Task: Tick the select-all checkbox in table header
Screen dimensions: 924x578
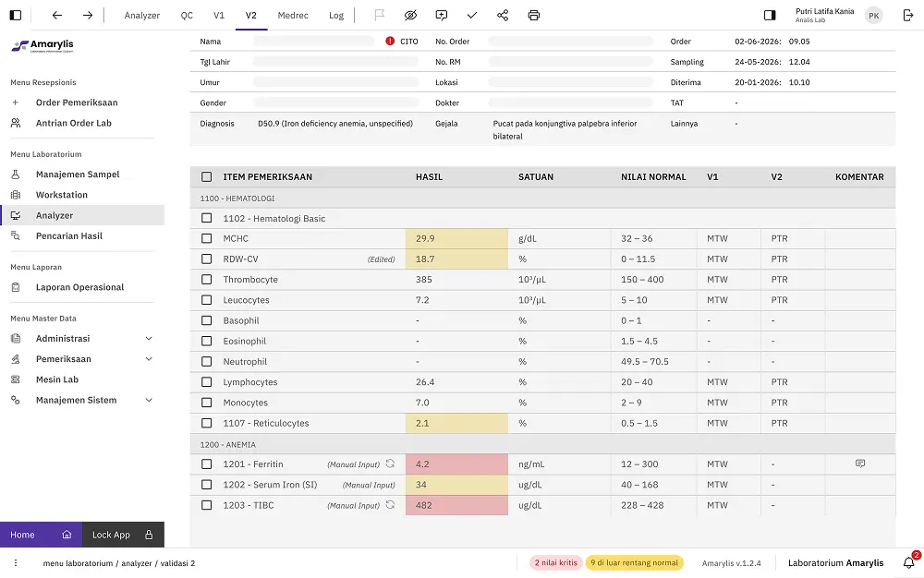Action: 206,176
